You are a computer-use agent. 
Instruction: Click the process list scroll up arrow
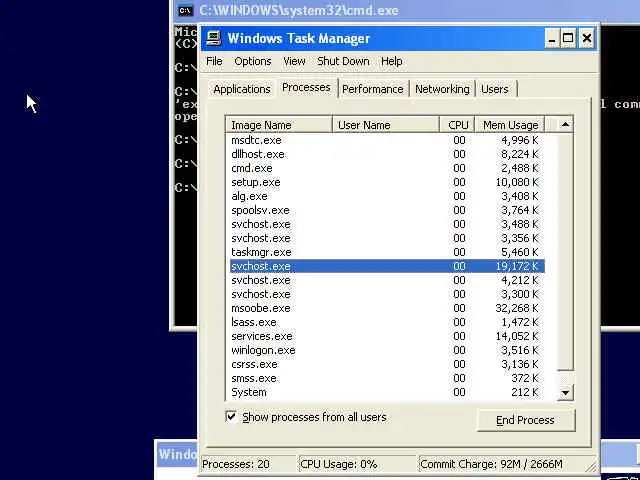pyautogui.click(x=565, y=124)
